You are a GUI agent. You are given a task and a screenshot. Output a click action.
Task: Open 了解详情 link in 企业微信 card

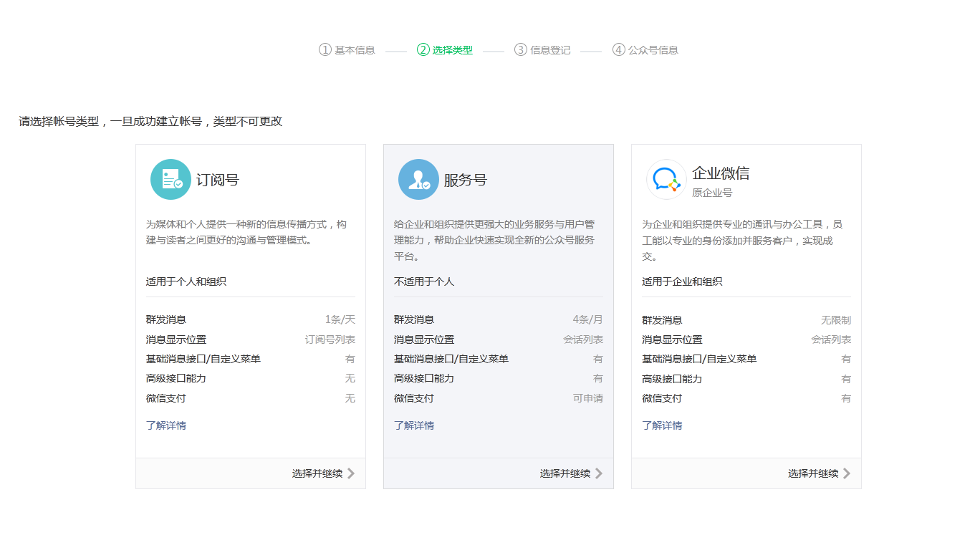[x=662, y=425]
